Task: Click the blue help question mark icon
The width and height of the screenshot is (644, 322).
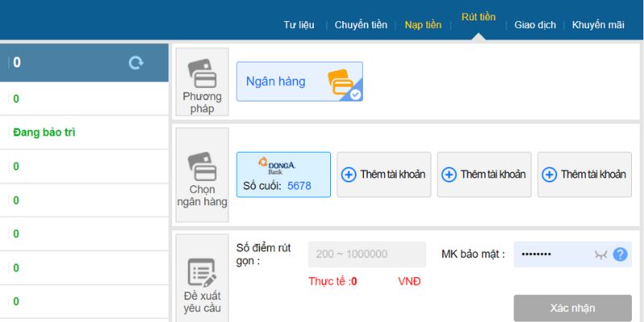Action: tap(620, 254)
